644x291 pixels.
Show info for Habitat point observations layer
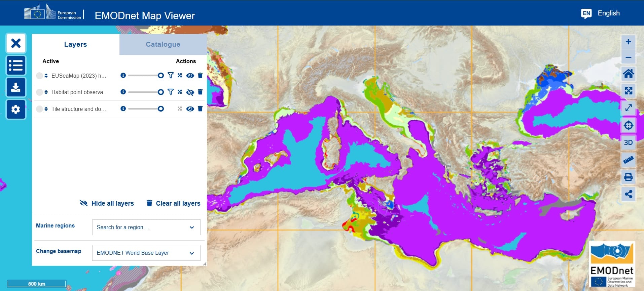click(x=123, y=92)
